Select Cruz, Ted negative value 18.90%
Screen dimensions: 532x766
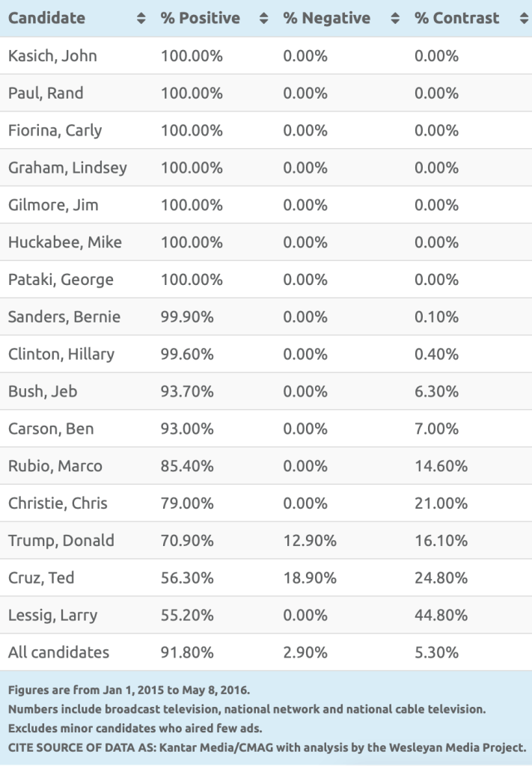(x=310, y=577)
